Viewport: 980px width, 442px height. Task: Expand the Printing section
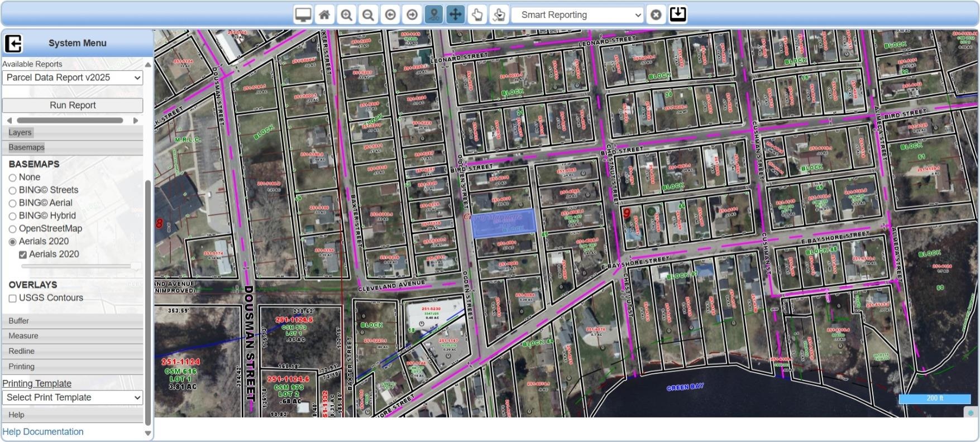(73, 367)
